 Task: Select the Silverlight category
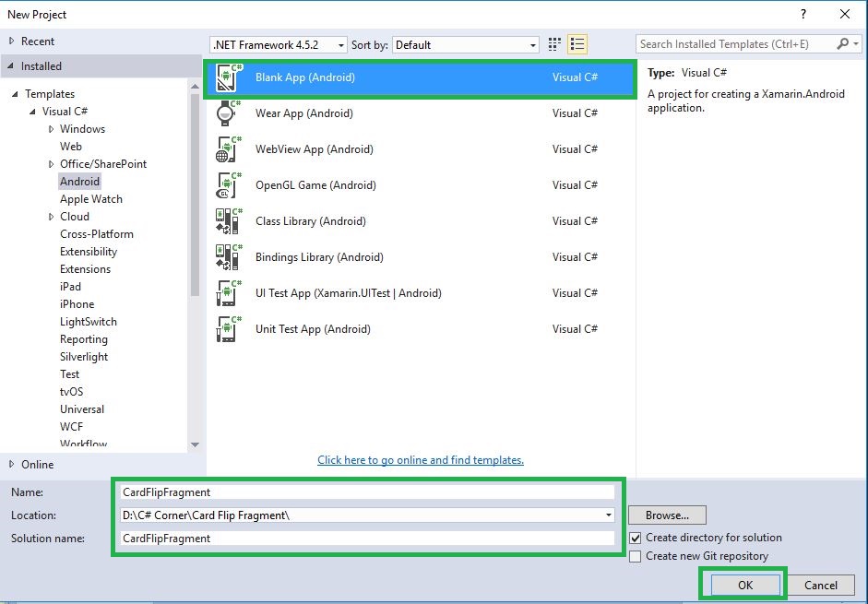tap(84, 357)
